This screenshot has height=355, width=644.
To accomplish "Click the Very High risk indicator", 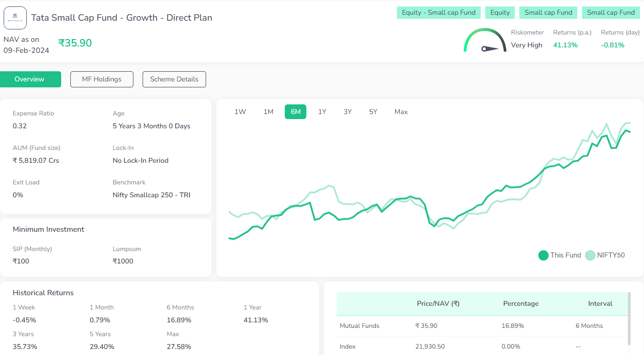I will (x=527, y=45).
